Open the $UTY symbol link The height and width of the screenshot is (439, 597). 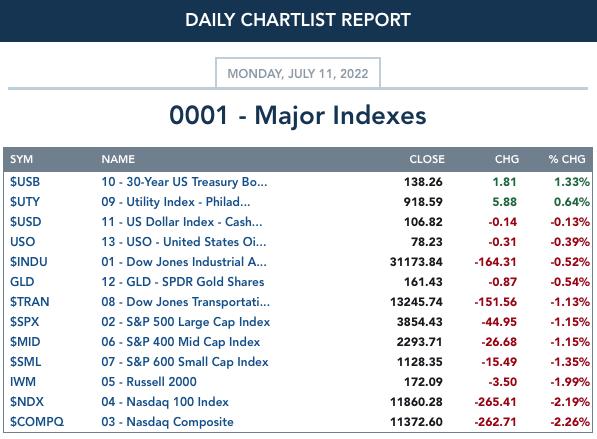[25, 202]
